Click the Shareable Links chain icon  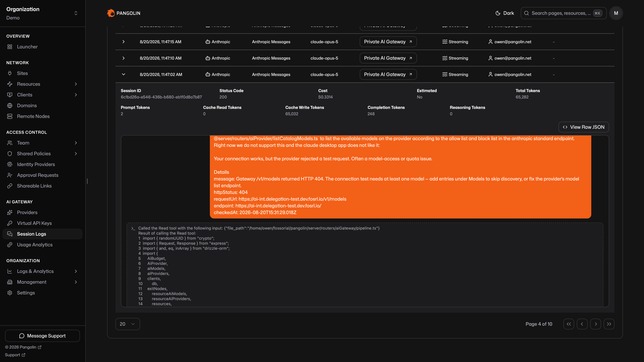(x=10, y=186)
